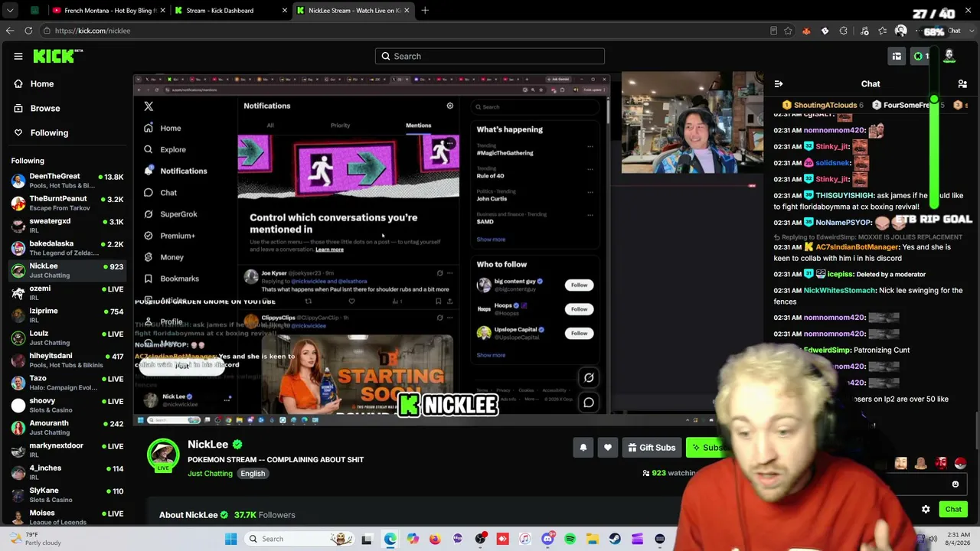Open the chat users list icon

pos(962,83)
